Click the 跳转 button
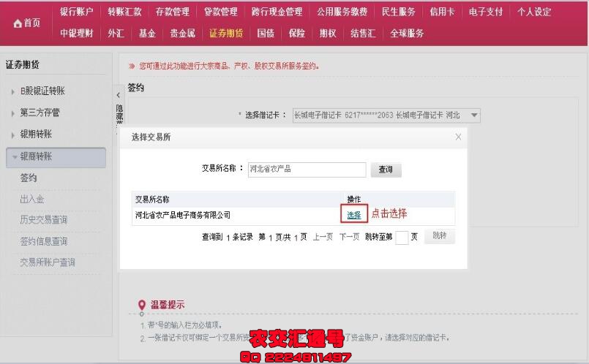The height and width of the screenshot is (364, 589). (440, 236)
